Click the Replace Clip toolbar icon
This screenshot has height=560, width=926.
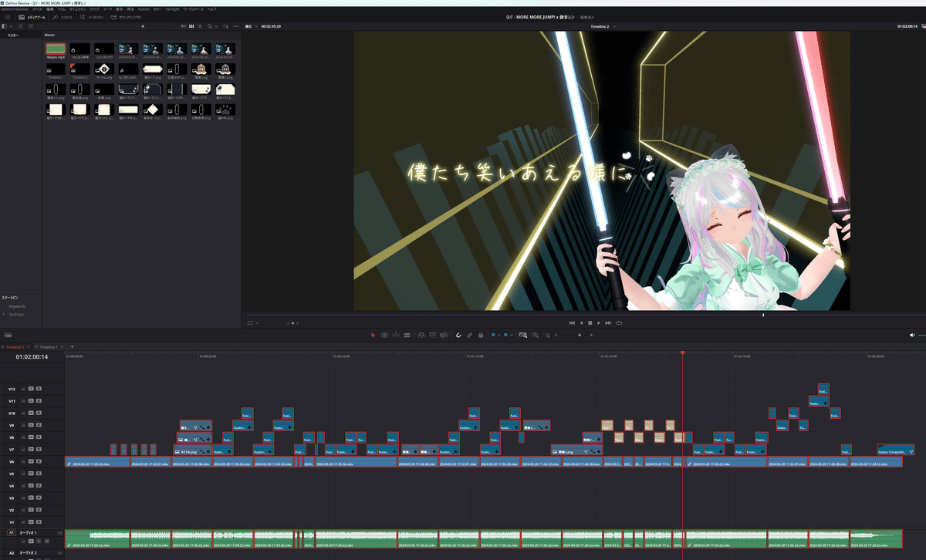[443, 336]
